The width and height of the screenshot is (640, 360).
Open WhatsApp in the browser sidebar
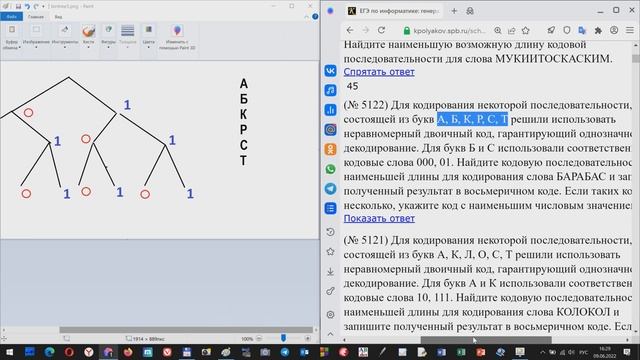pyautogui.click(x=330, y=169)
